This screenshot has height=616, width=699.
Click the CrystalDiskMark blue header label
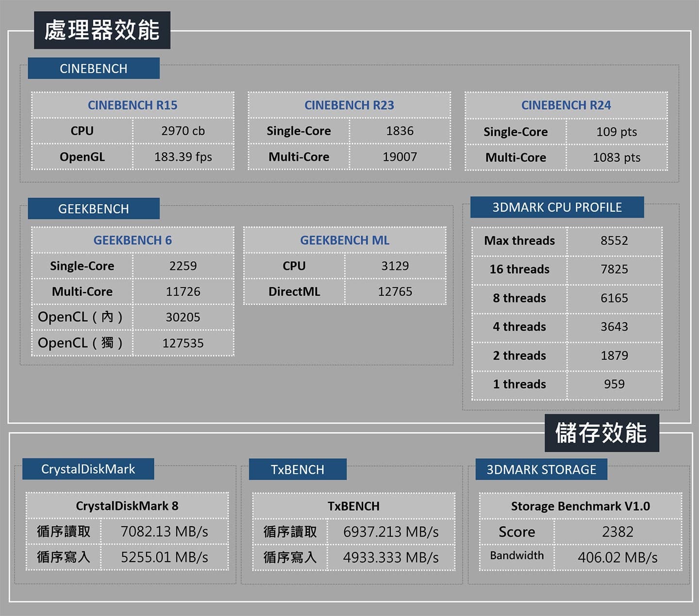[x=88, y=469]
